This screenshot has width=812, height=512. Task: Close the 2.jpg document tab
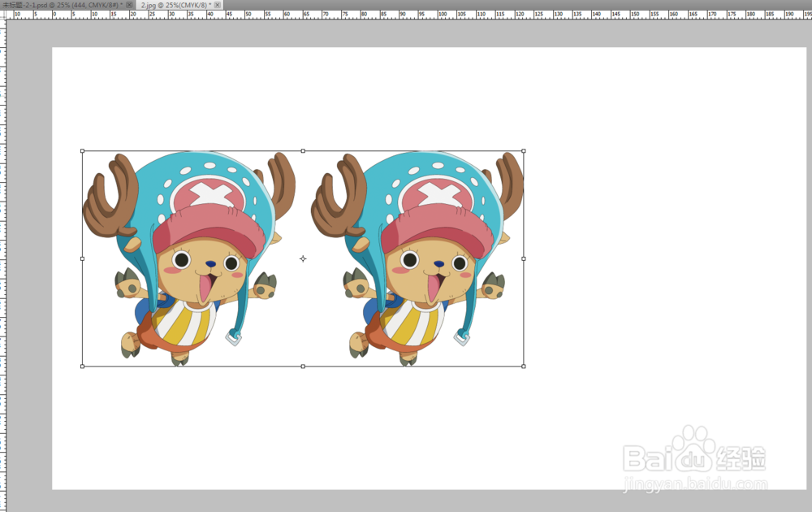[x=218, y=5]
